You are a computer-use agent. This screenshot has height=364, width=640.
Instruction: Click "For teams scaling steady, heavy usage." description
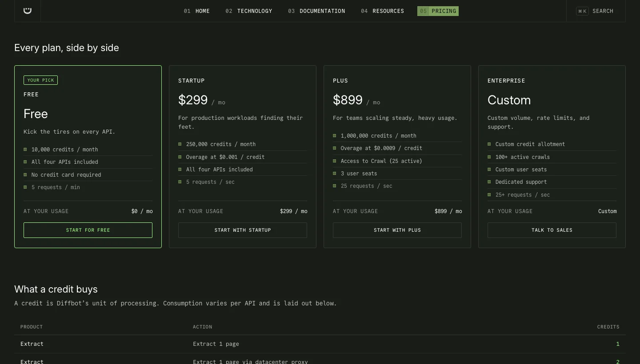[x=395, y=118]
